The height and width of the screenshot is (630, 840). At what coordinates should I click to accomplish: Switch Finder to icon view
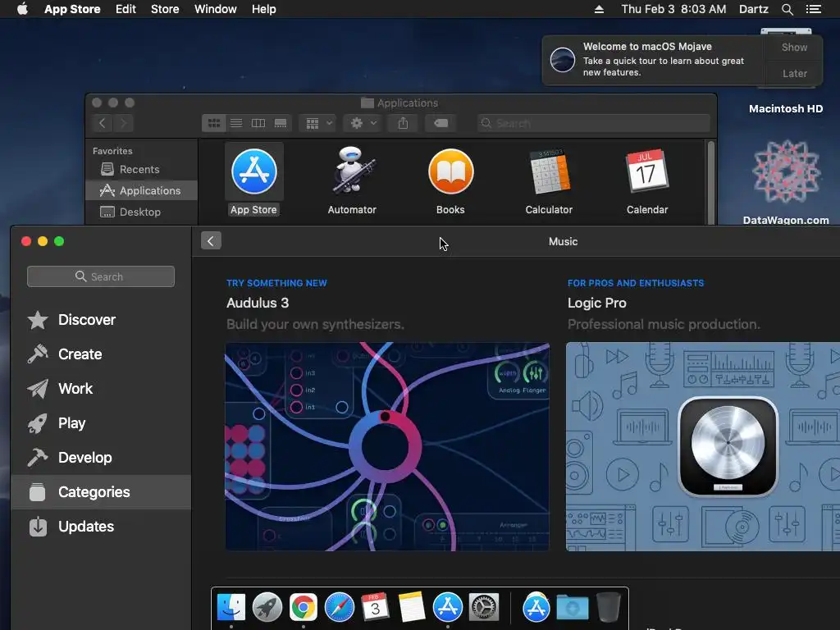[x=214, y=123]
